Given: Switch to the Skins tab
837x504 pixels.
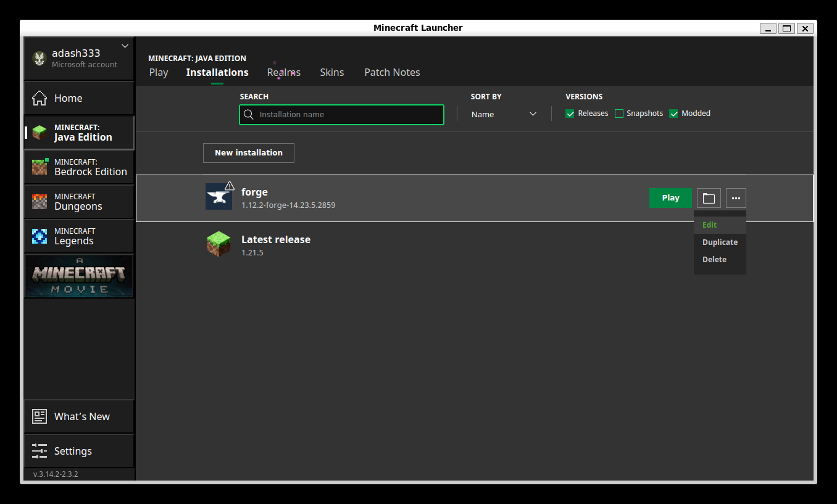Looking at the screenshot, I should click(x=332, y=72).
